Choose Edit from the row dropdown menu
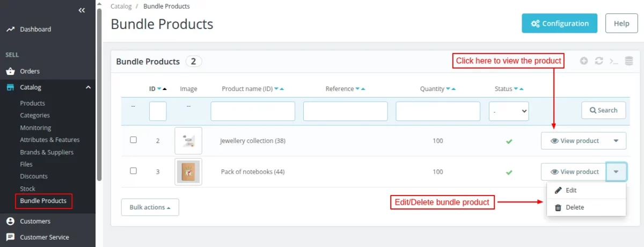This screenshot has width=644, height=247. [571, 190]
